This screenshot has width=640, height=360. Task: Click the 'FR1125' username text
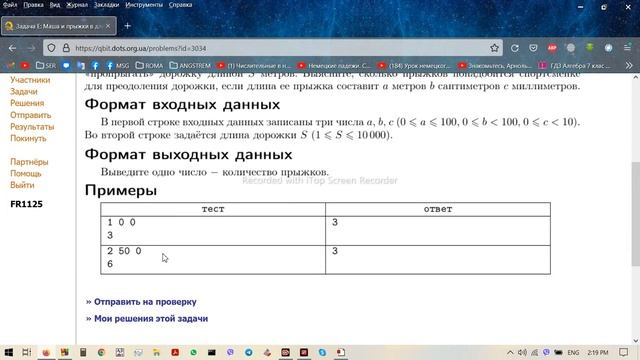coord(26,204)
